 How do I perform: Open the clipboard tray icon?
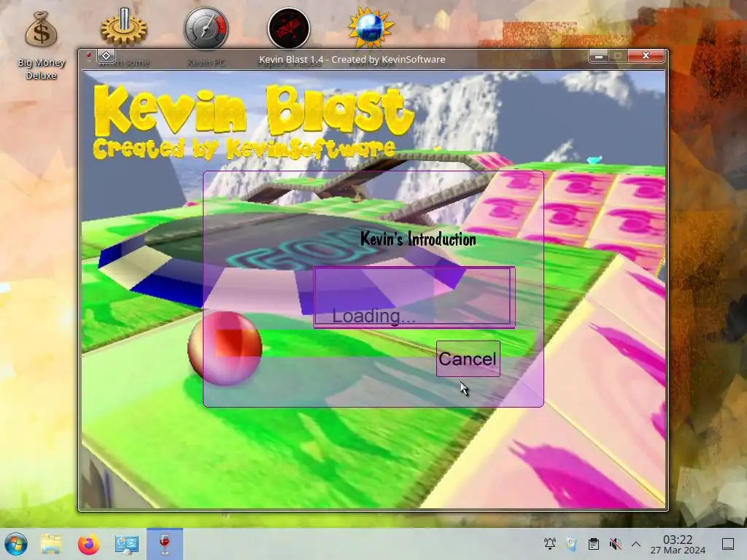tap(594, 543)
